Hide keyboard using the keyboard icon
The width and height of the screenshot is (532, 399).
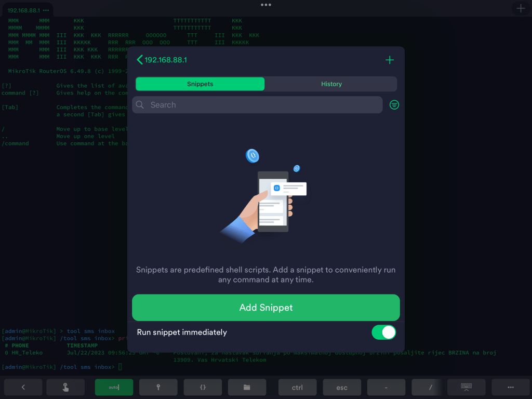coord(466,387)
